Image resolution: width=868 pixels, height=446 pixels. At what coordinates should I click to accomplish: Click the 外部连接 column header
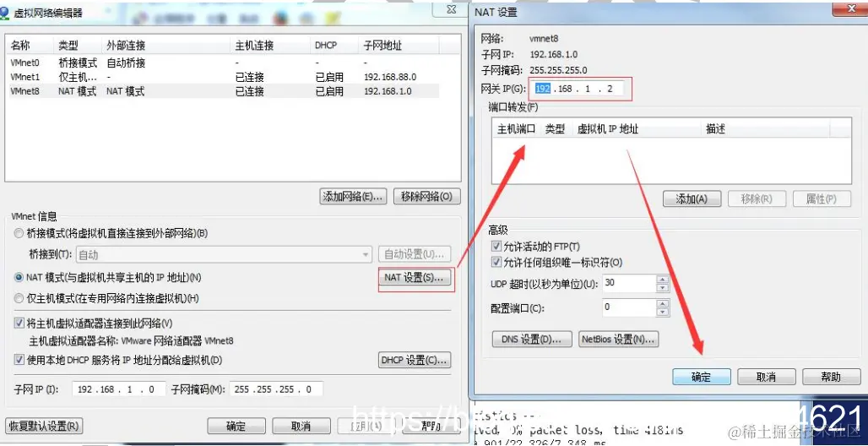pos(166,46)
